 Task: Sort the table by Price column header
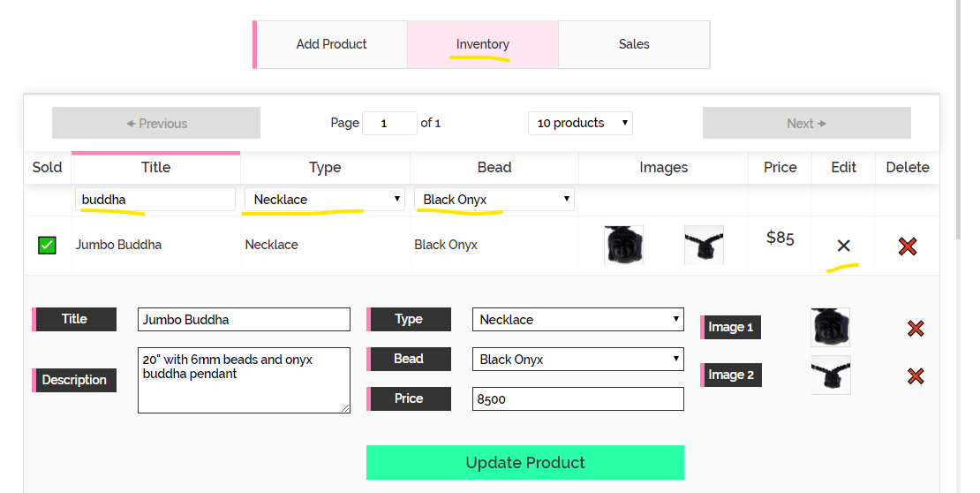tap(780, 167)
